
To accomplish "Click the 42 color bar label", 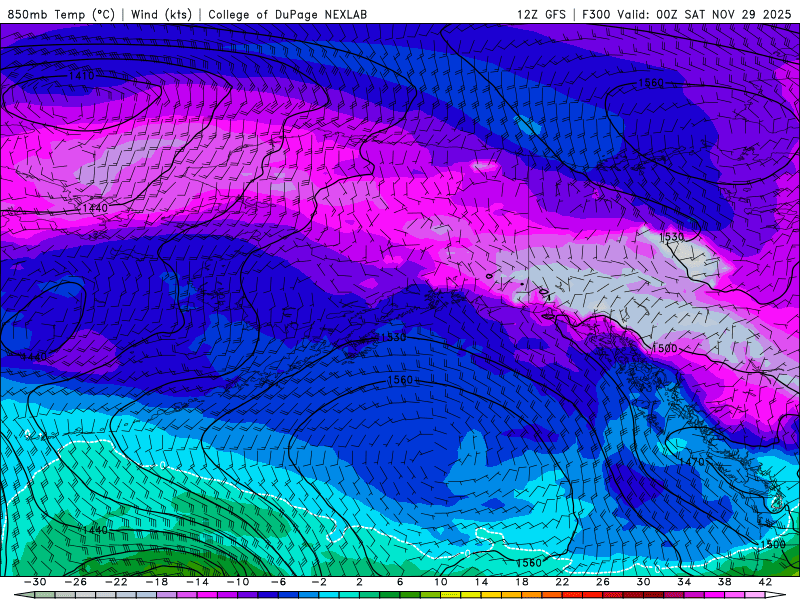I will click(x=765, y=582).
